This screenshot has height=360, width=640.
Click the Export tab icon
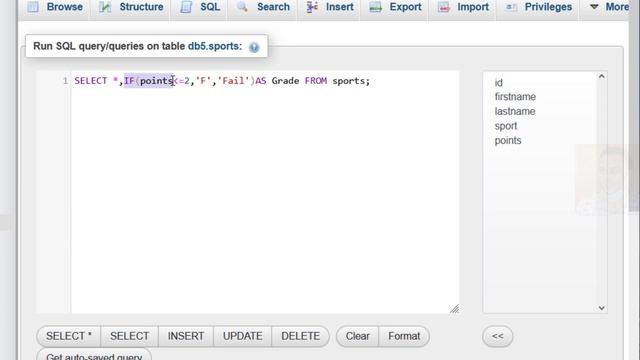(x=375, y=7)
